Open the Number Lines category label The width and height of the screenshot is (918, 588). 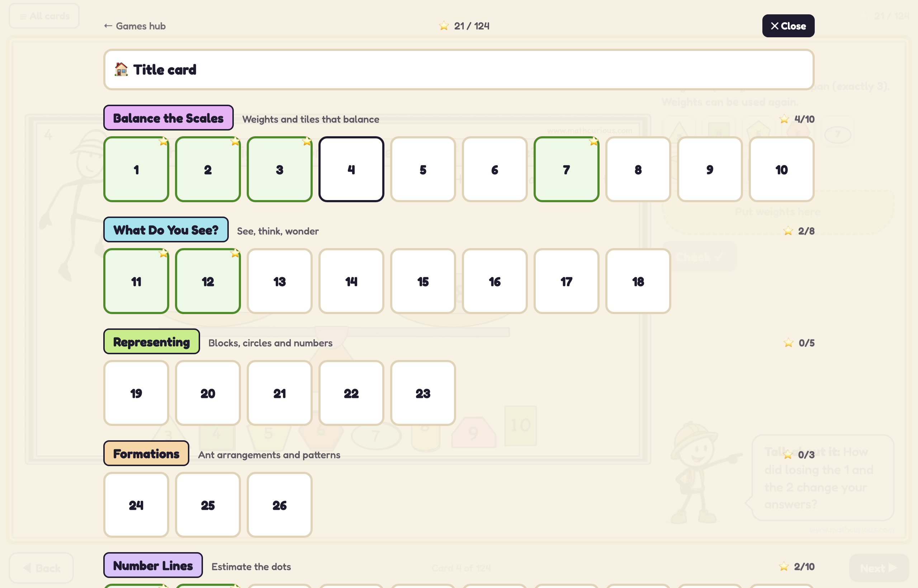coord(153,565)
